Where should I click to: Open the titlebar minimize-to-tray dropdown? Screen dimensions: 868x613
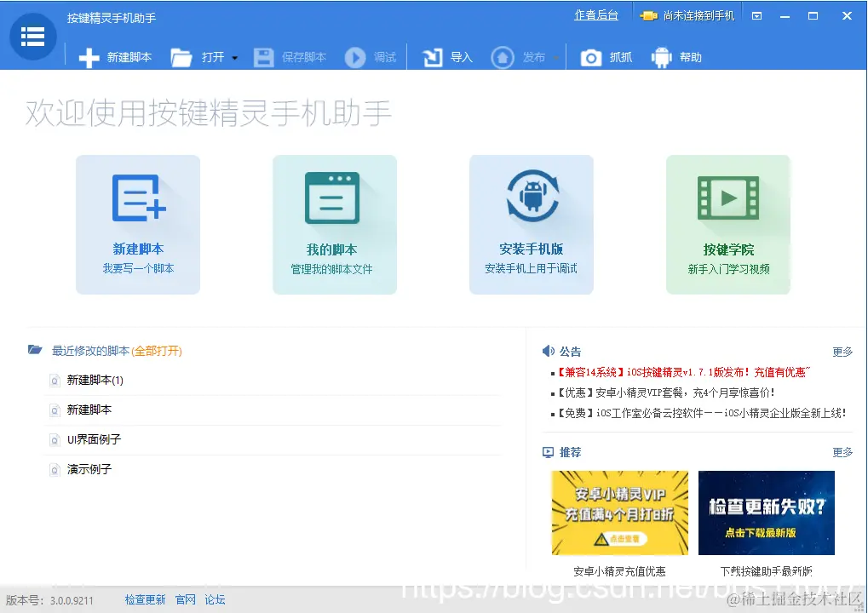(756, 14)
